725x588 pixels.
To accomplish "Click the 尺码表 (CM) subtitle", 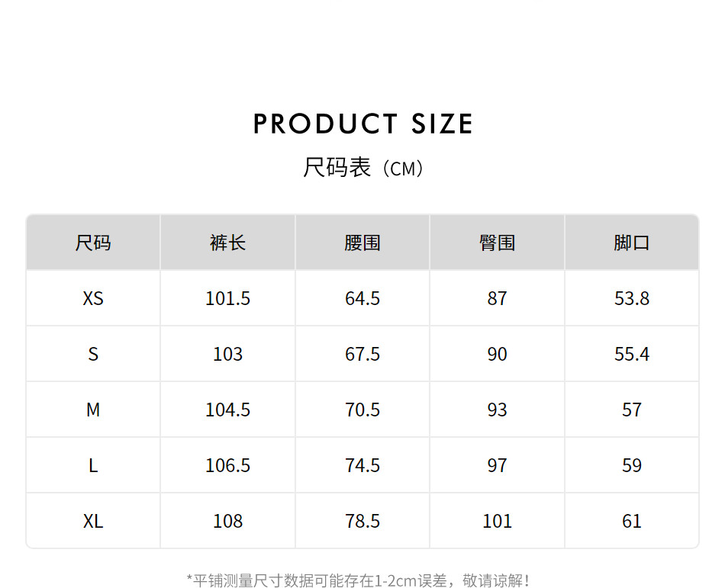I will [362, 168].
